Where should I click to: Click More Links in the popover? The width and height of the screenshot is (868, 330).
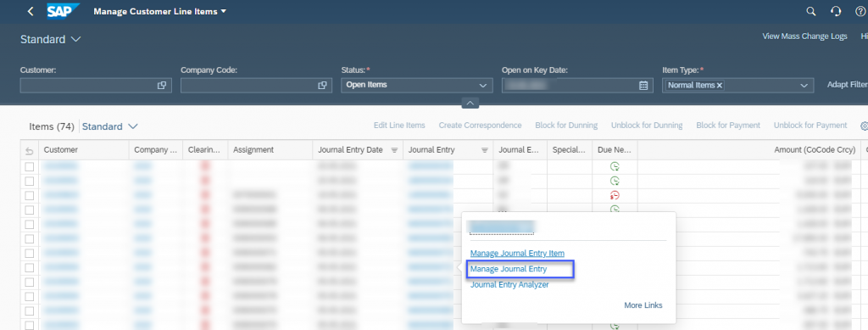click(x=643, y=305)
